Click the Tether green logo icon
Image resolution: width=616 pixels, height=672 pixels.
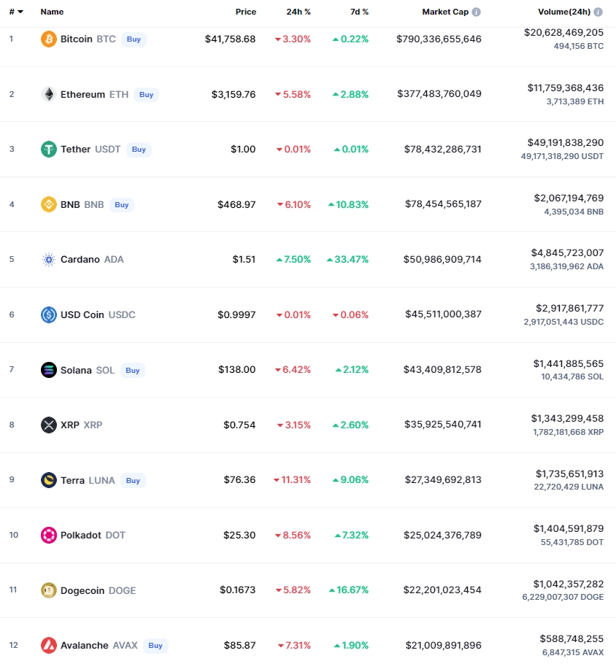click(x=48, y=149)
